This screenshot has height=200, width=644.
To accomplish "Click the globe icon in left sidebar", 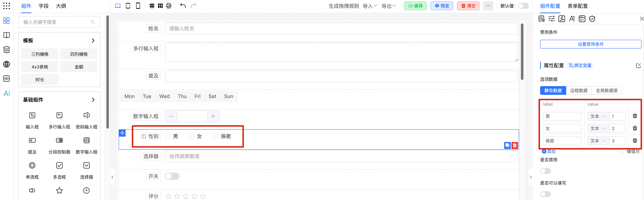I will click(x=7, y=64).
